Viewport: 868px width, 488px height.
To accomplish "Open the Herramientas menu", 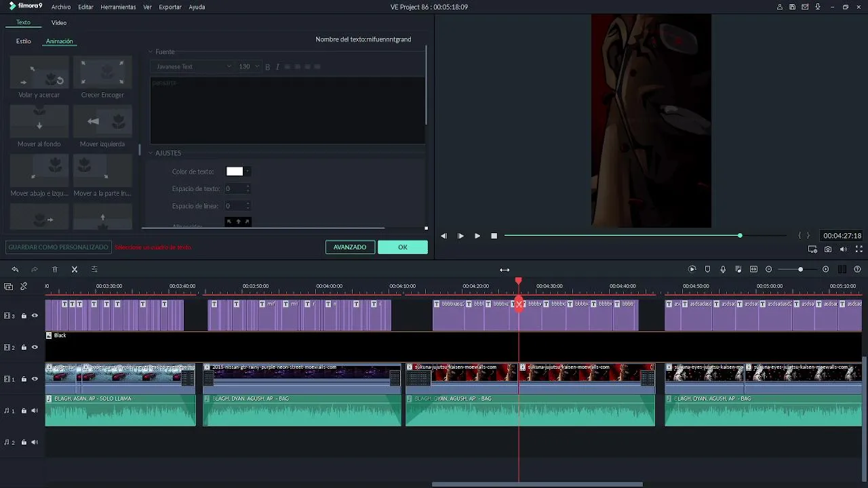I will point(118,7).
